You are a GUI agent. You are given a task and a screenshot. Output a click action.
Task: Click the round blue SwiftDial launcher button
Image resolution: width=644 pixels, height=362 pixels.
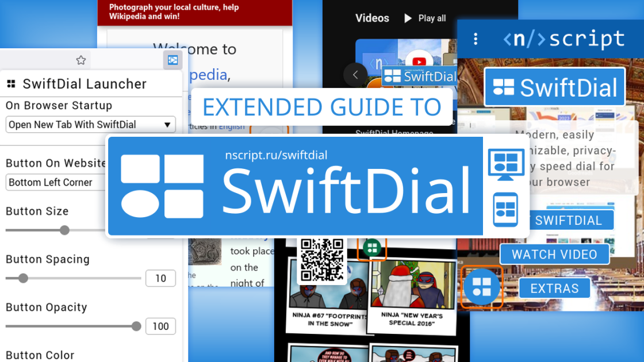click(481, 287)
